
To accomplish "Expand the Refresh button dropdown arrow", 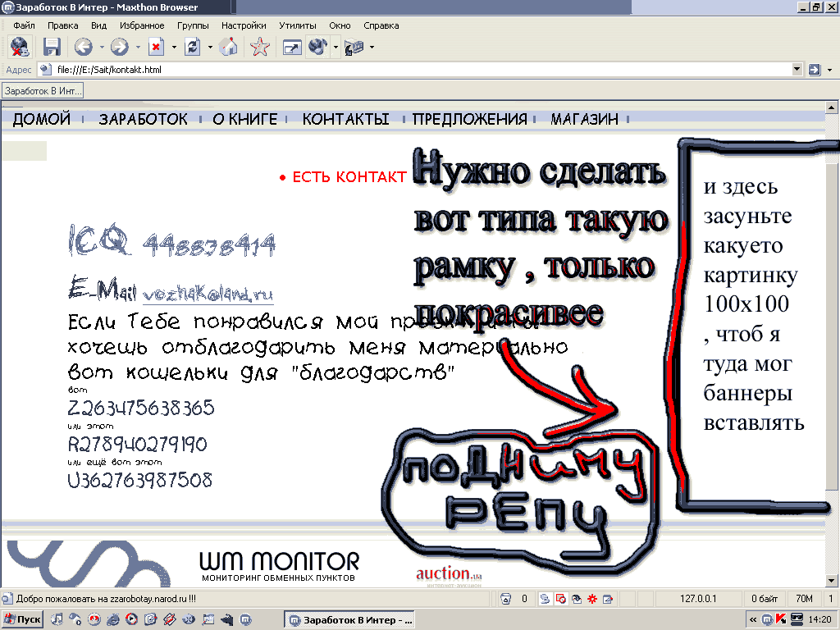I will [x=210, y=47].
